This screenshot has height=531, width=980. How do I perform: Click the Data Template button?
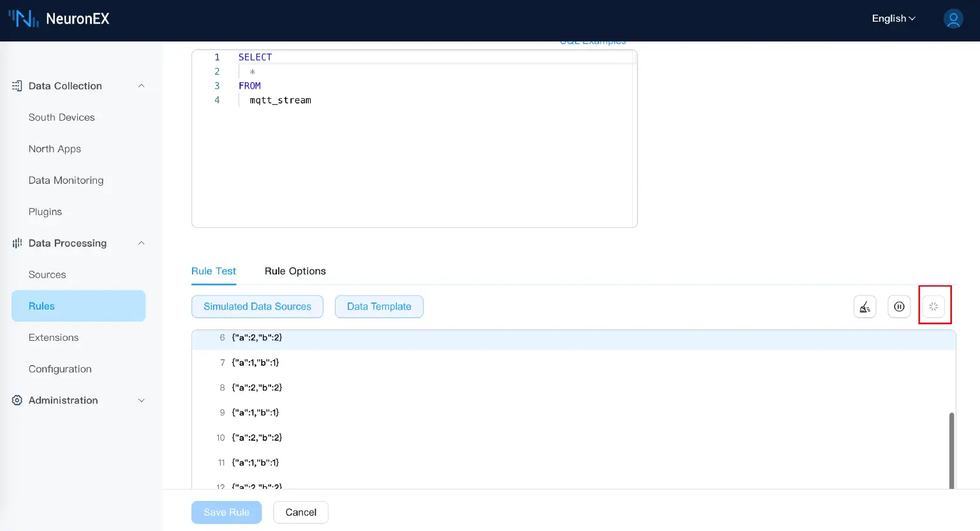379,306
